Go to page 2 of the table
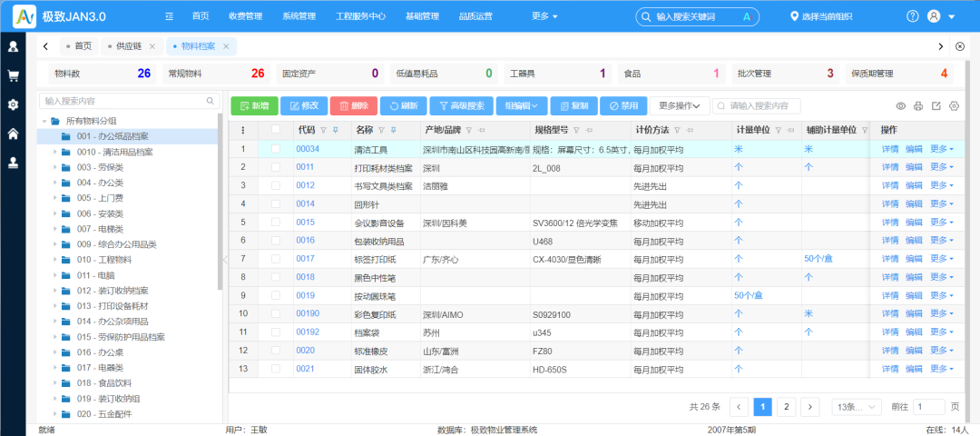 coord(786,407)
